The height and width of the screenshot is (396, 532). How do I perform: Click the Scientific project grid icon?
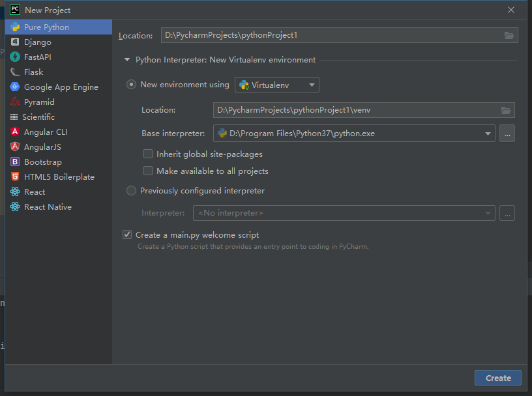point(14,117)
